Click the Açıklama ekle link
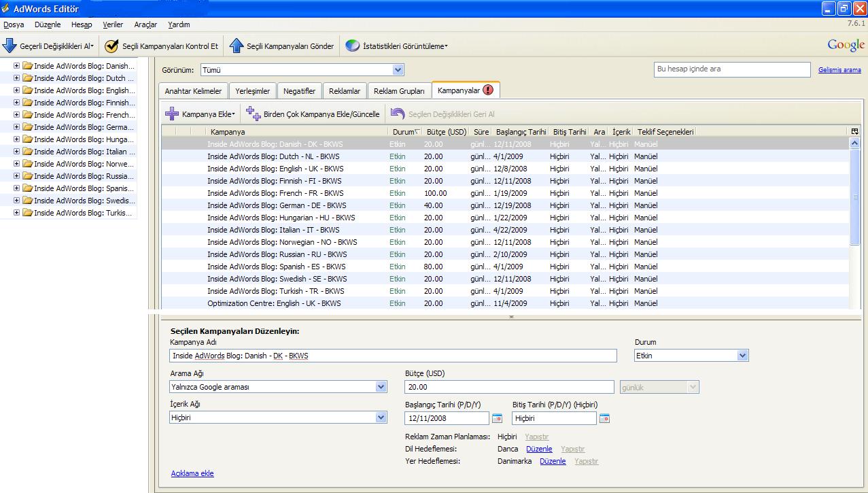The image size is (868, 493). point(192,473)
